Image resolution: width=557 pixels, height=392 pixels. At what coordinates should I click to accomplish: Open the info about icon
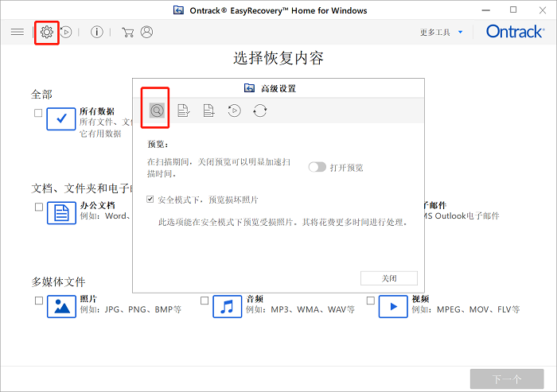97,32
